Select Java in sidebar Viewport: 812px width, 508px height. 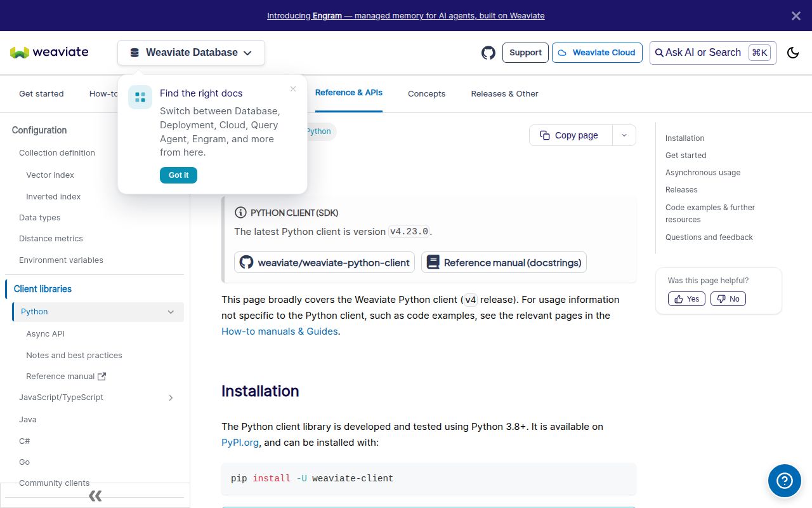pyautogui.click(x=28, y=420)
